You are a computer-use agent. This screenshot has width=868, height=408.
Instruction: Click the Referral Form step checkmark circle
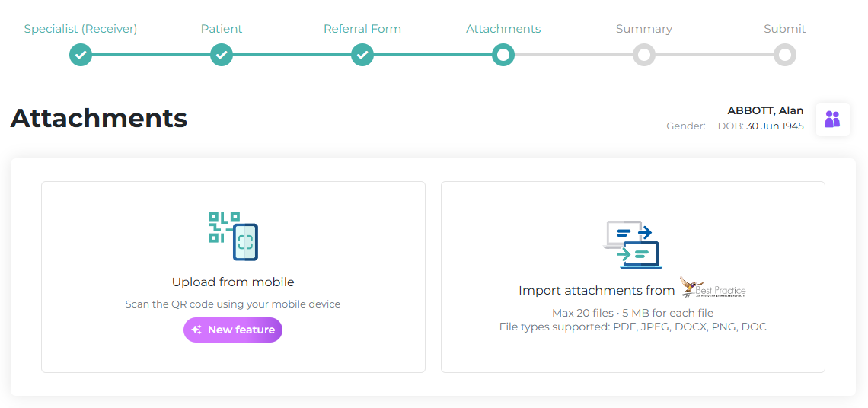(362, 55)
